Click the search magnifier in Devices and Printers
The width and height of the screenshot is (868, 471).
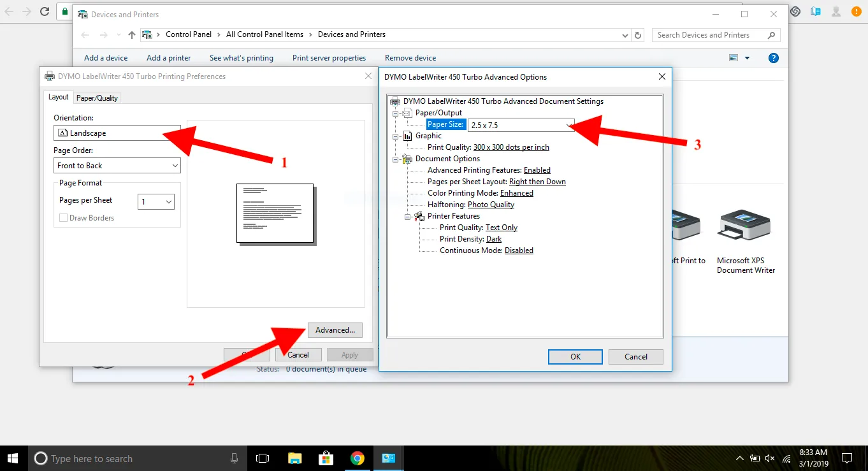pyautogui.click(x=771, y=35)
